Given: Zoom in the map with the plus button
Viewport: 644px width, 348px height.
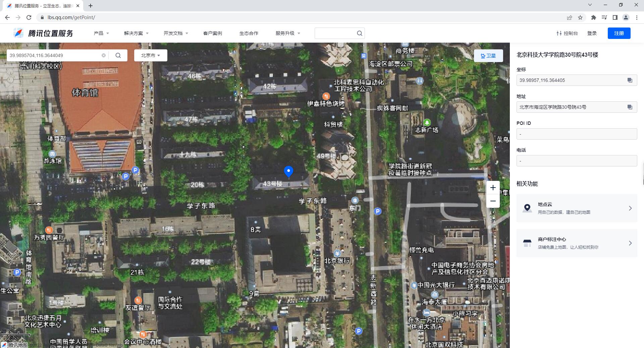Looking at the screenshot, I should pyautogui.click(x=493, y=188).
